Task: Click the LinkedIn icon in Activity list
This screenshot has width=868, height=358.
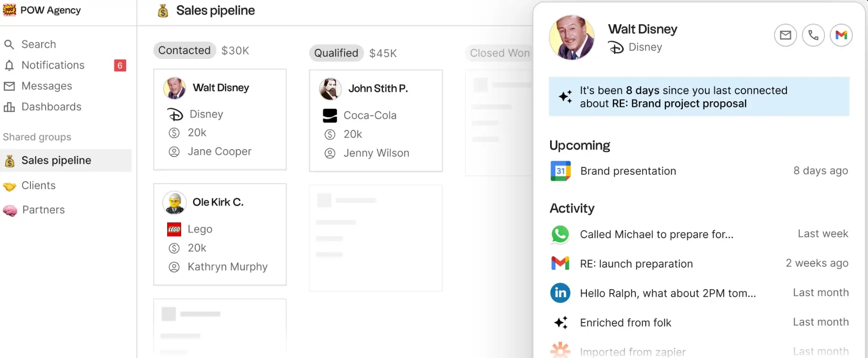Action: tap(560, 293)
